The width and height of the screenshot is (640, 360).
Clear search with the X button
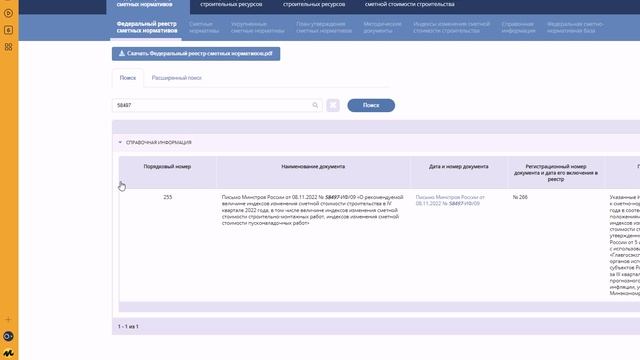pos(333,105)
